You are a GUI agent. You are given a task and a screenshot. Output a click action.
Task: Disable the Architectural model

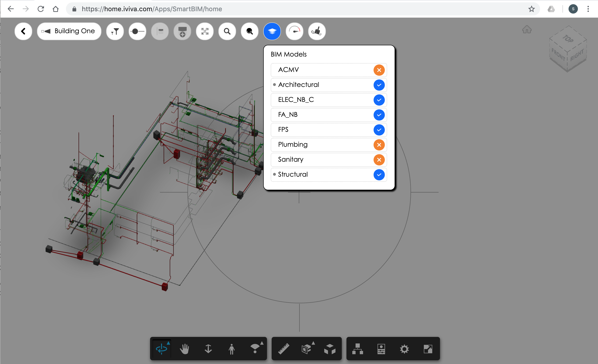379,85
